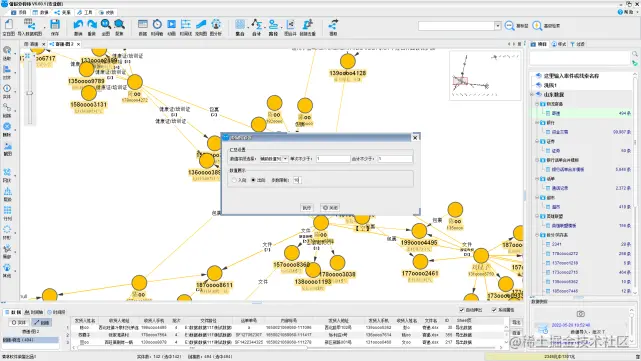Click the execute button in the dialog
The height and width of the screenshot is (361, 641).
[x=307, y=208]
